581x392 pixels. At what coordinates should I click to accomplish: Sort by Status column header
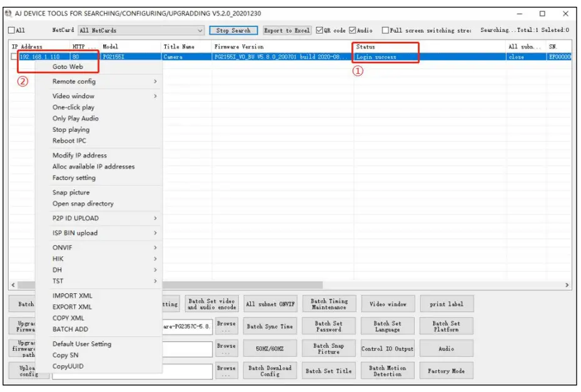(x=430, y=47)
